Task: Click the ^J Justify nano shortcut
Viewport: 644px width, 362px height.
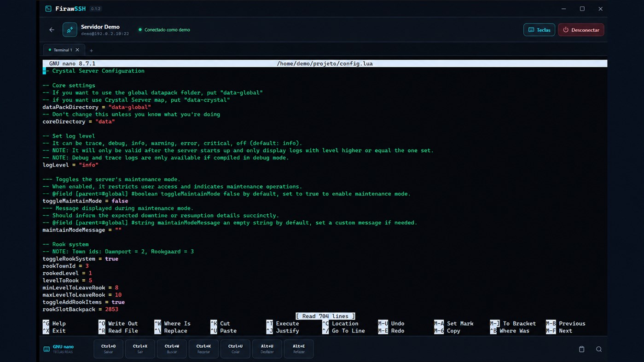Action: pyautogui.click(x=283, y=331)
